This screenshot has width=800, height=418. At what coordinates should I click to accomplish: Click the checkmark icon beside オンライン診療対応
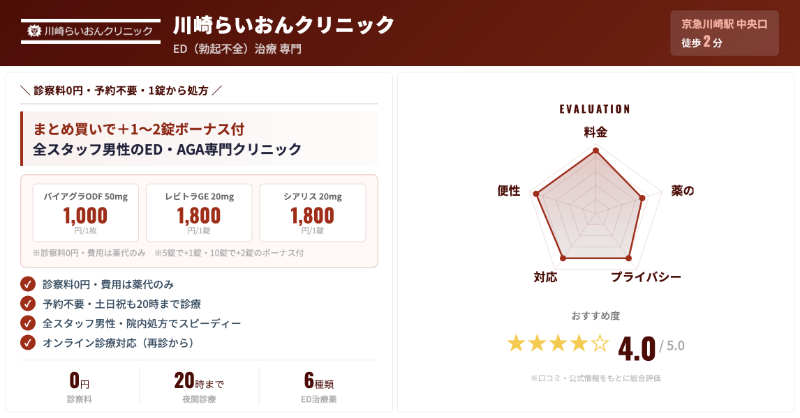click(28, 342)
